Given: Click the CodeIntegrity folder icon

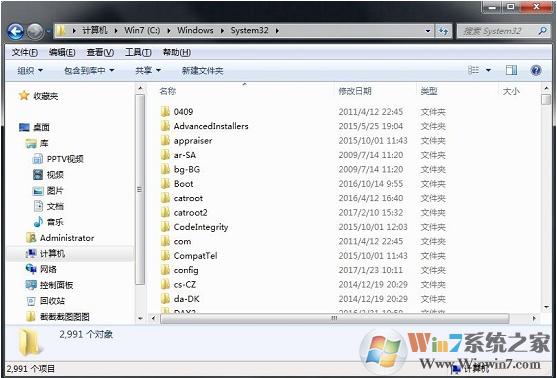Looking at the screenshot, I should point(165,227).
